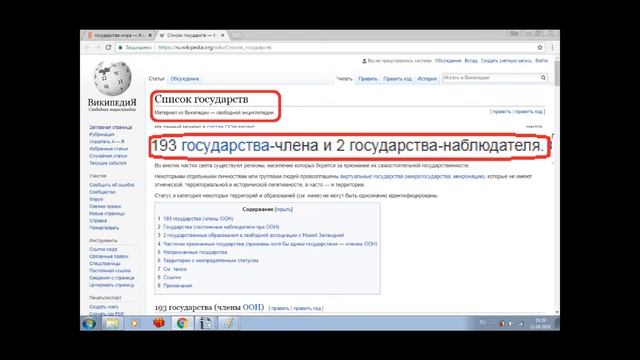The height and width of the screenshot is (360, 640).
Task: Open 'Цитировать страницу' tools link
Action: tap(111, 285)
